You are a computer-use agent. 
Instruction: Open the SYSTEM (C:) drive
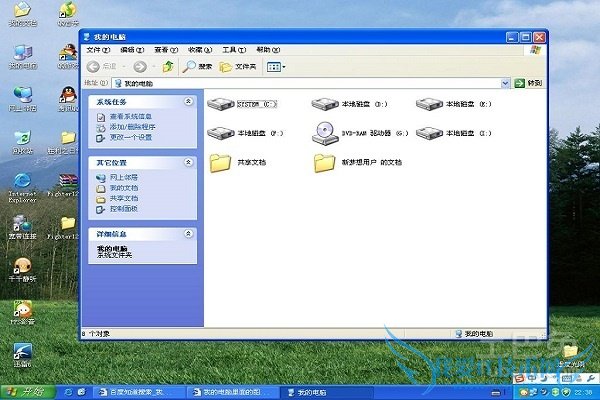click(x=242, y=104)
